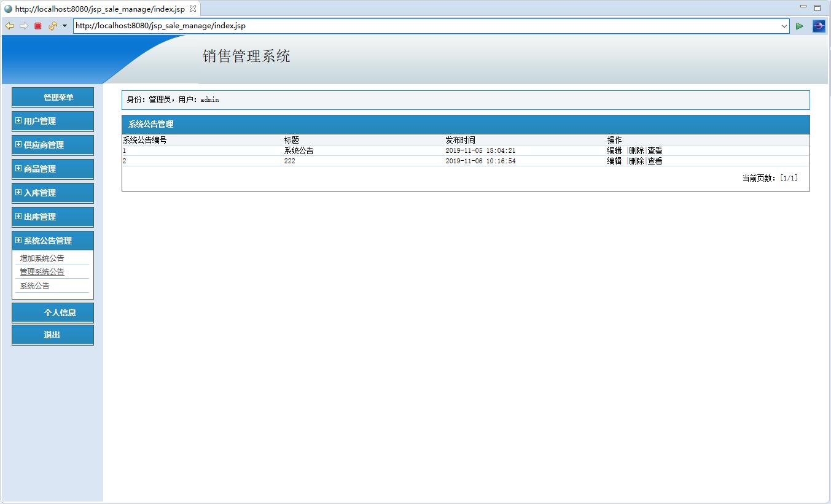Click the 退出 button to log out
Screen dimensions: 831x504
pyautogui.click(x=52, y=335)
